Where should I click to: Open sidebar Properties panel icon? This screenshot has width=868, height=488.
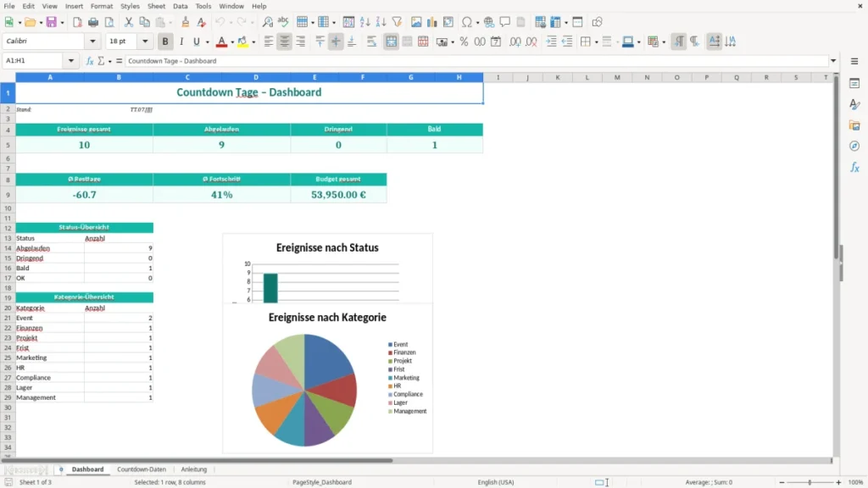point(854,84)
